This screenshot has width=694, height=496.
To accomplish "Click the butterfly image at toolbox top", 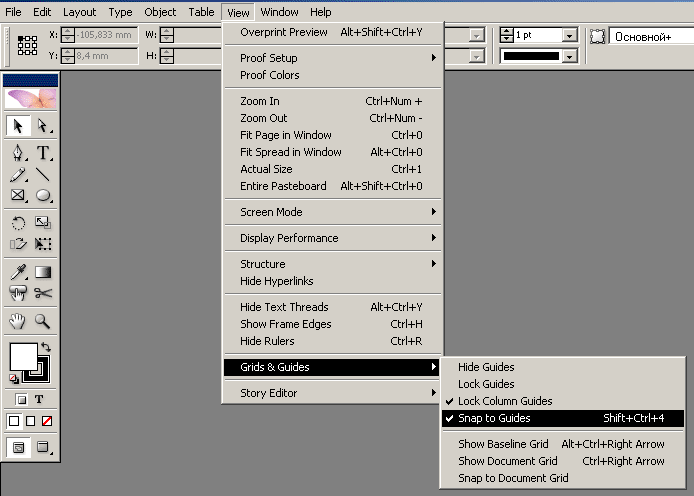I will [x=31, y=98].
